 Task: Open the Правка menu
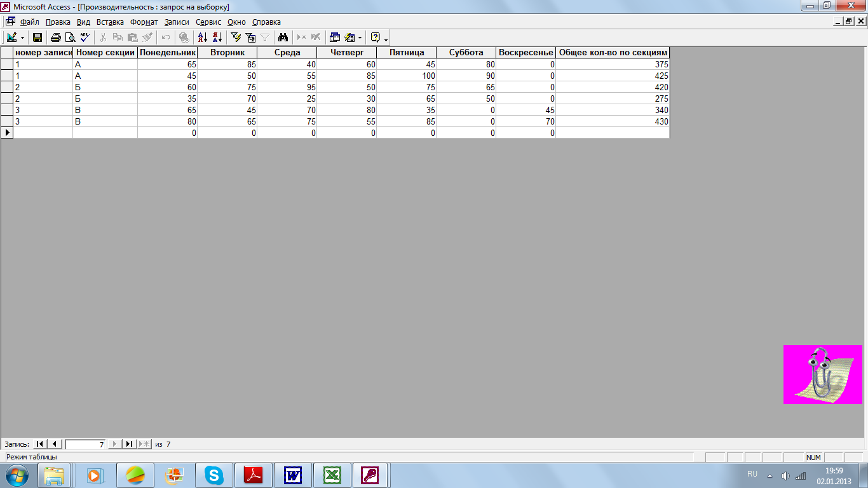(58, 22)
